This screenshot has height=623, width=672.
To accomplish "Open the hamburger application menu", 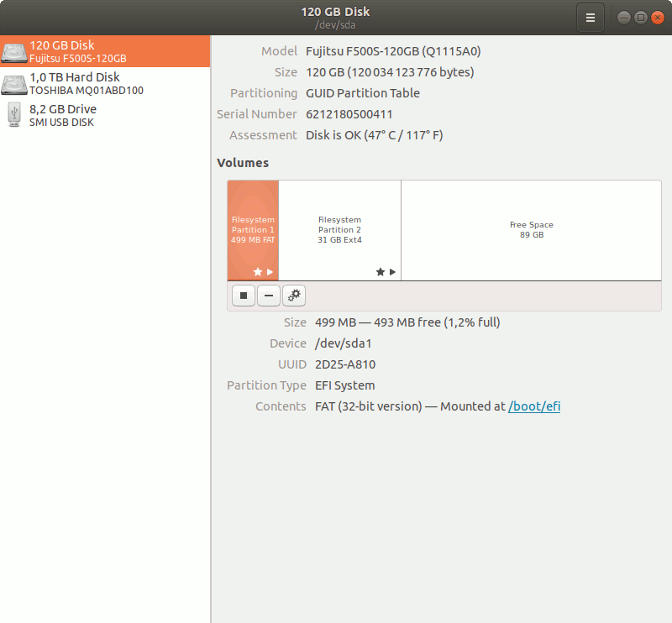I will click(x=591, y=18).
